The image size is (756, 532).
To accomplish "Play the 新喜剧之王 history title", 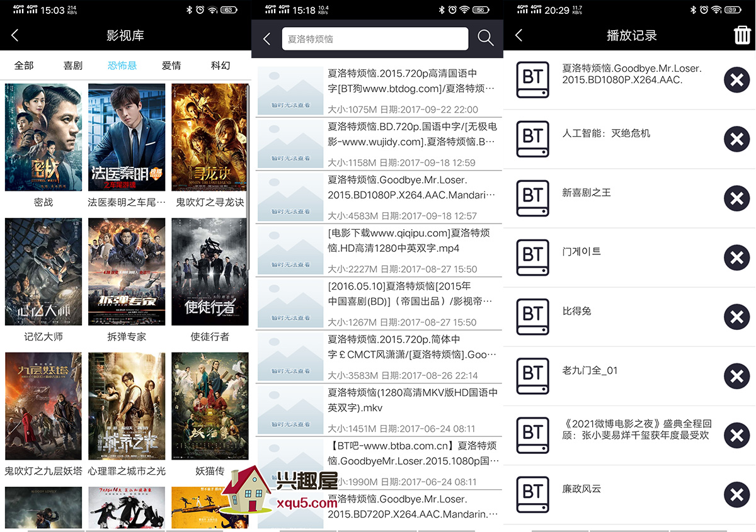I will (587, 193).
